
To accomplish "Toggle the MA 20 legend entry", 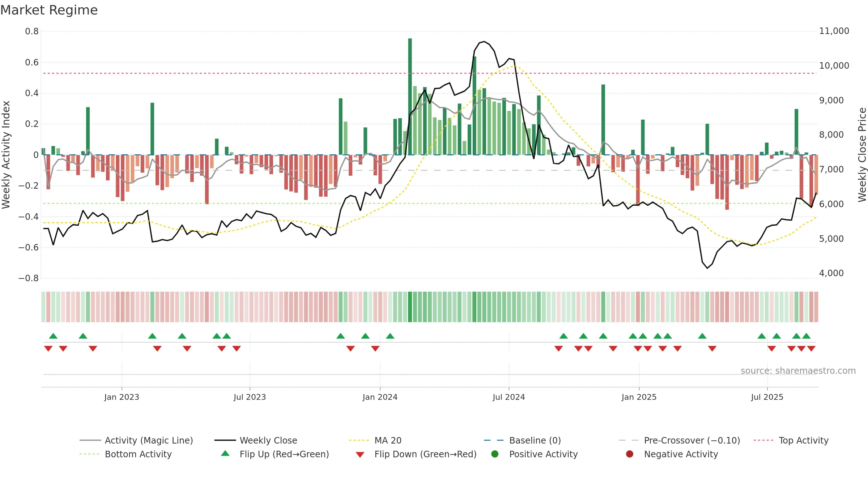I will [375, 440].
